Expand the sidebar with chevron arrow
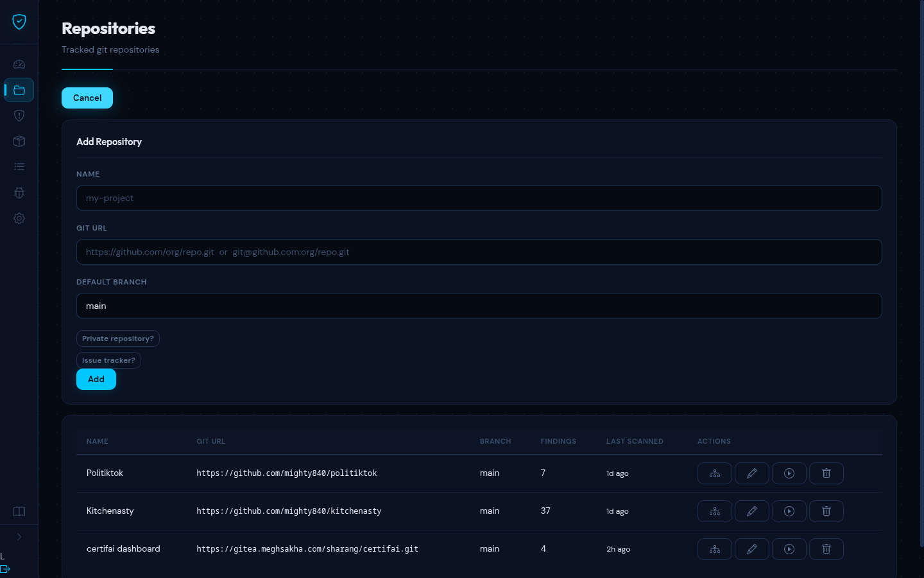Image resolution: width=924 pixels, height=578 pixels. click(x=19, y=537)
